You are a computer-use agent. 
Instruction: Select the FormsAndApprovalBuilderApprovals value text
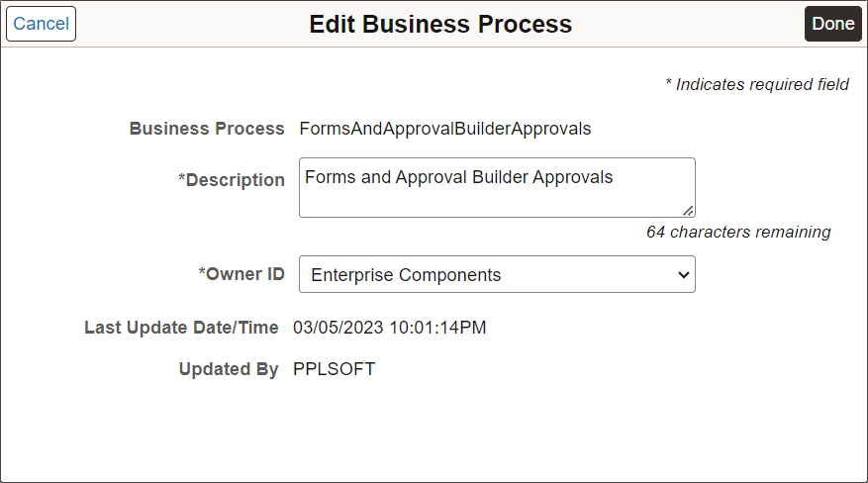pyautogui.click(x=444, y=129)
